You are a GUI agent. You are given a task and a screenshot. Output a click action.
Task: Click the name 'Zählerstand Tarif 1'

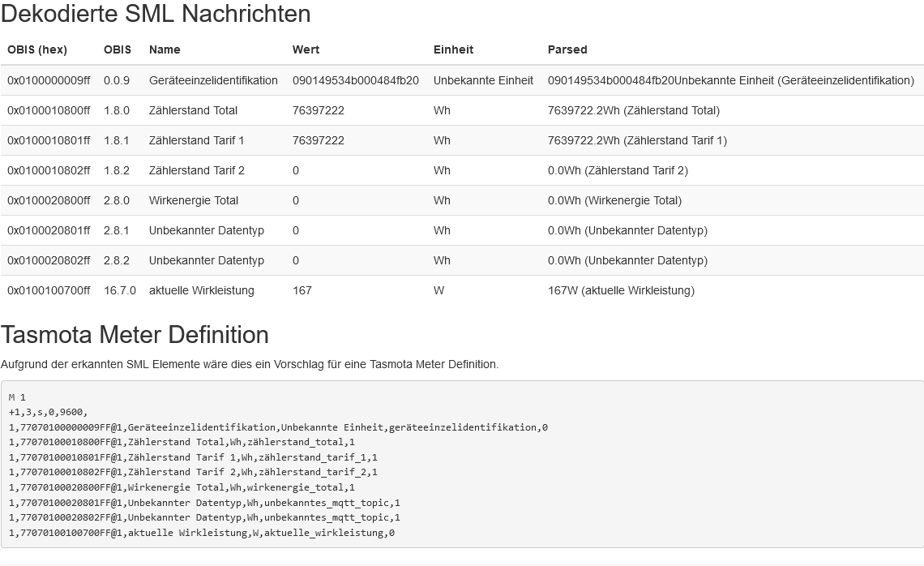[196, 140]
